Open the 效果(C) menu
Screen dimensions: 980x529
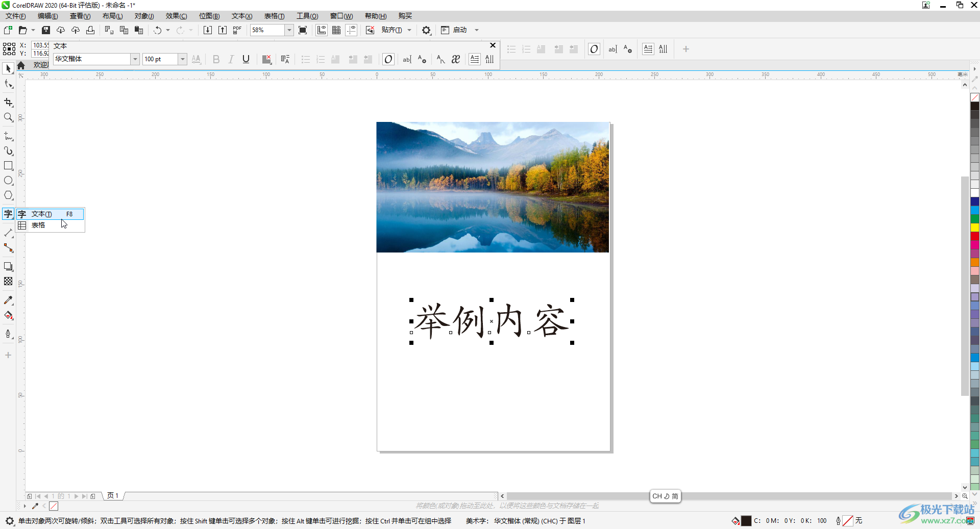pyautogui.click(x=176, y=16)
